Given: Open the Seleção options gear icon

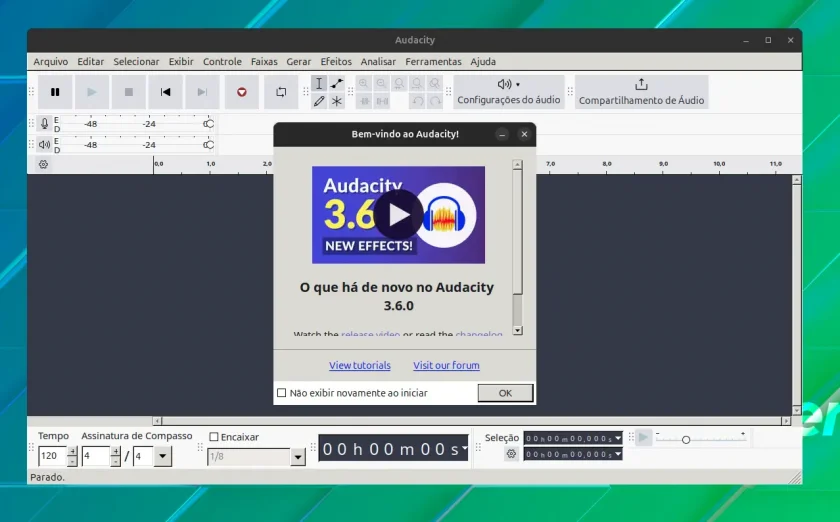Looking at the screenshot, I should coord(511,454).
